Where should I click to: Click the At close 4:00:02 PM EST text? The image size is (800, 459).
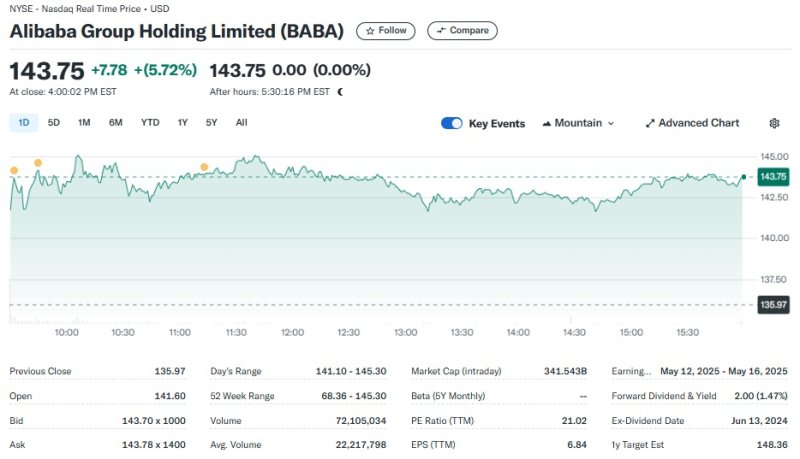pyautogui.click(x=63, y=92)
